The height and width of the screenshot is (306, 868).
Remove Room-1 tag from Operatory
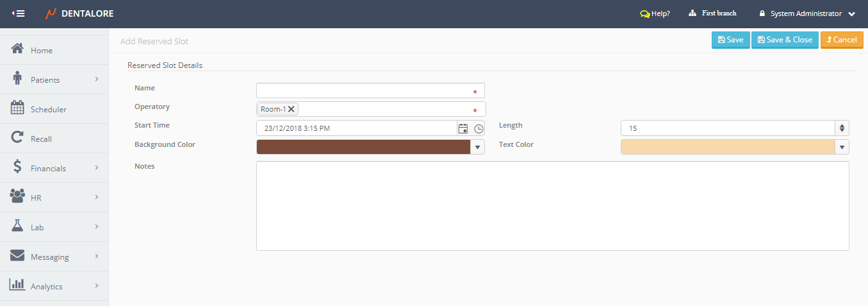pyautogui.click(x=291, y=109)
